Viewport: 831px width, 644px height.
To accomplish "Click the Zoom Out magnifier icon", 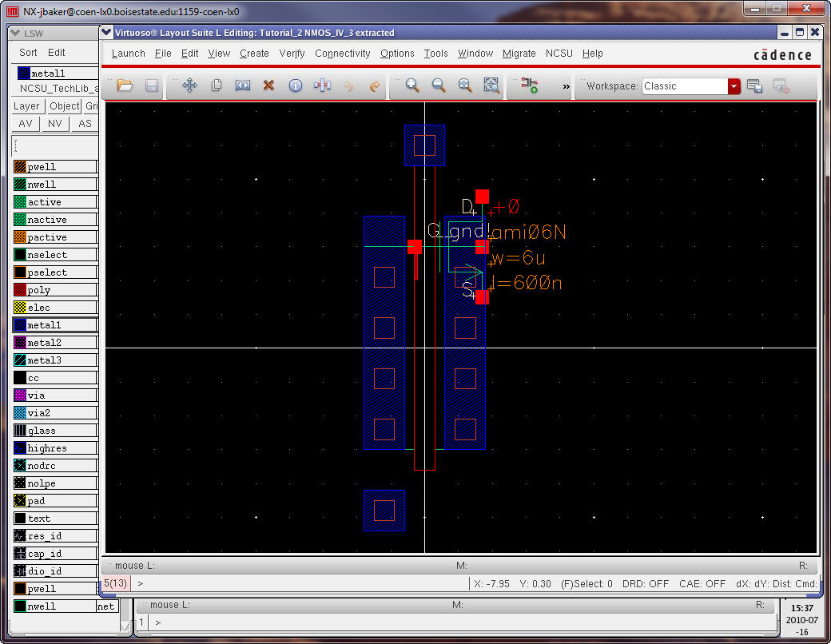I will click(439, 85).
